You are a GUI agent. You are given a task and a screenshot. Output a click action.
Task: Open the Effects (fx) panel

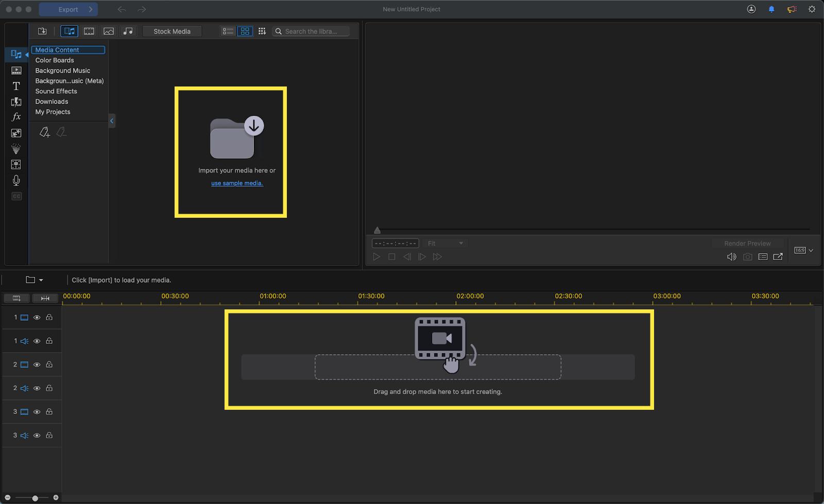pyautogui.click(x=16, y=117)
